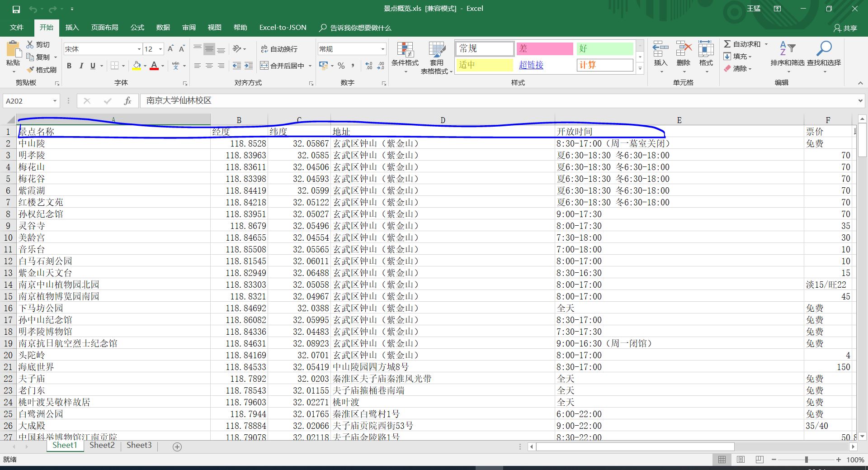Open the font size dropdown 12
This screenshot has width=868, height=470.
pos(160,49)
